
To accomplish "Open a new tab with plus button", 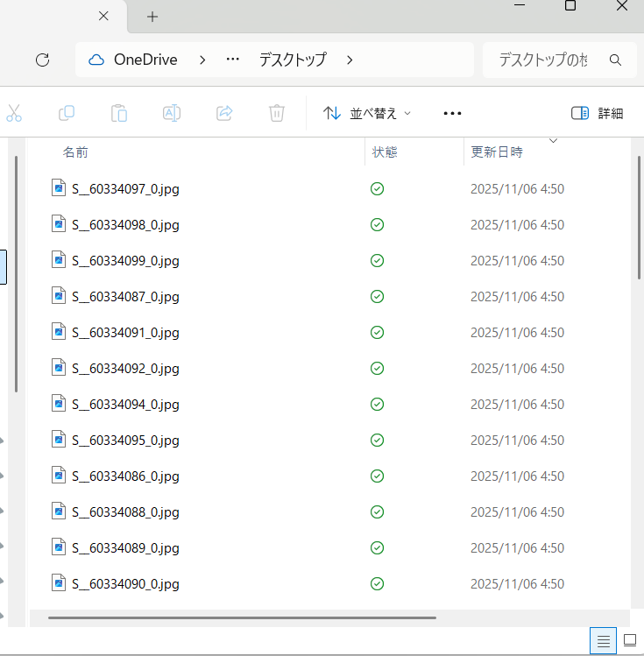I will (152, 17).
